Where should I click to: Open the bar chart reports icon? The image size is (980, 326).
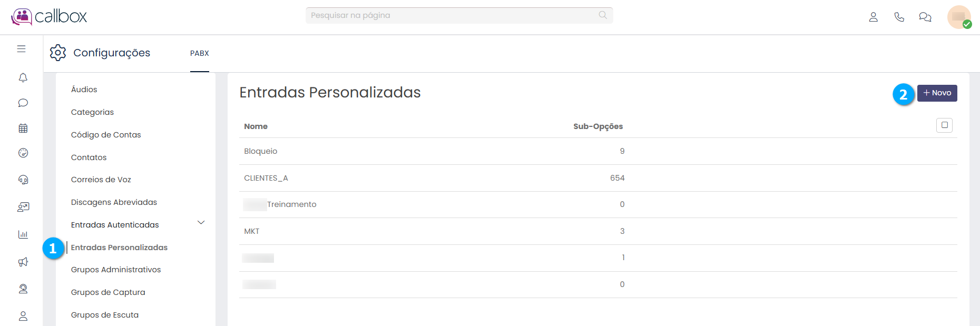pyautogui.click(x=23, y=234)
